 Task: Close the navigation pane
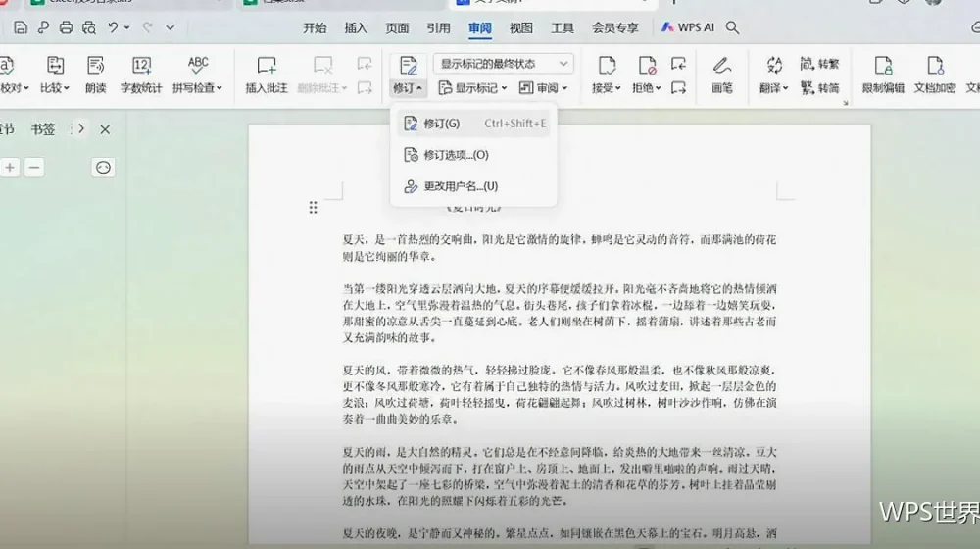105,129
